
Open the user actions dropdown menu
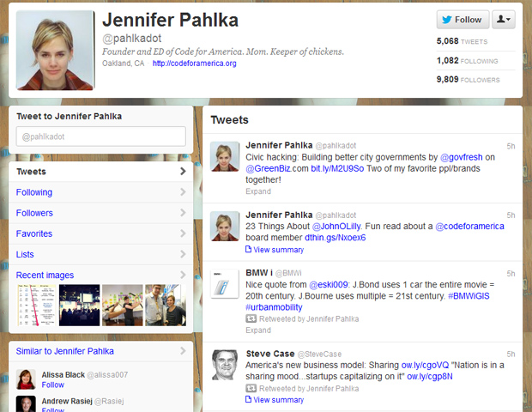point(504,20)
